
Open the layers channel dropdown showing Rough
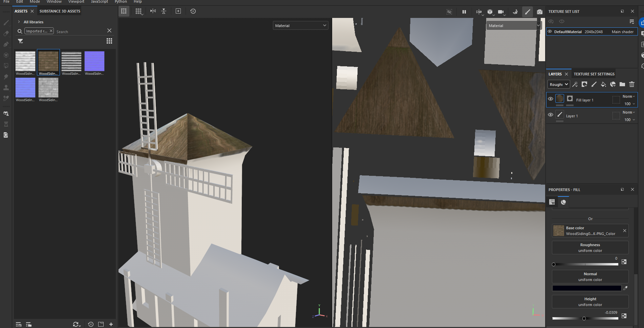pos(558,84)
